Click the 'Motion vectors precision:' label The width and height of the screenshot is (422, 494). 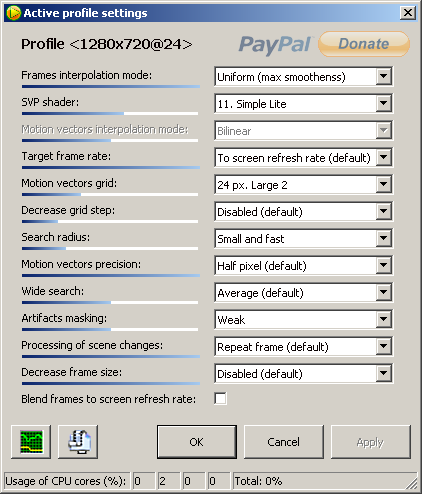[x=81, y=264]
